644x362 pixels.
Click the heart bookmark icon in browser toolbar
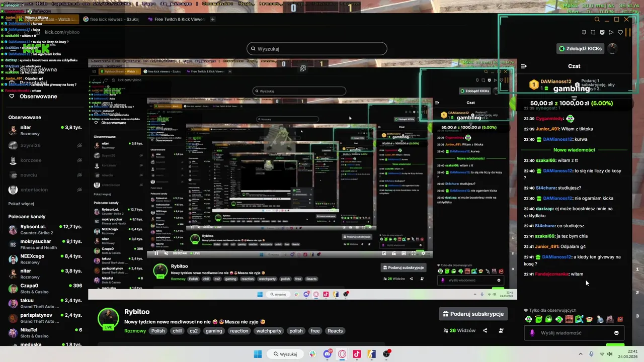pos(620,32)
